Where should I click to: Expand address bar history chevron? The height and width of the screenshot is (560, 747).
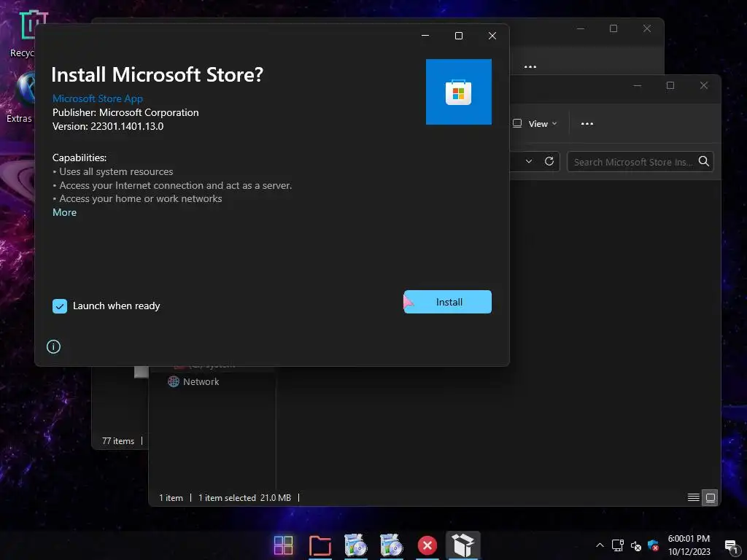point(529,161)
